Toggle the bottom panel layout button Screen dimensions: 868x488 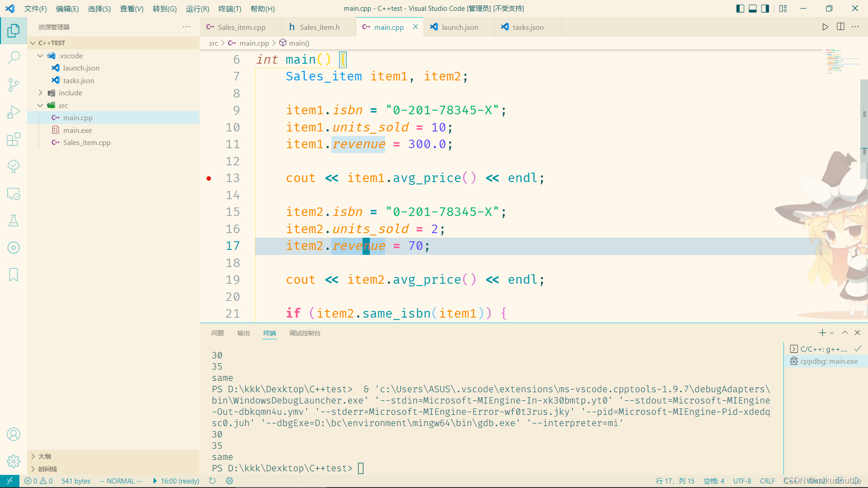pos(753,9)
